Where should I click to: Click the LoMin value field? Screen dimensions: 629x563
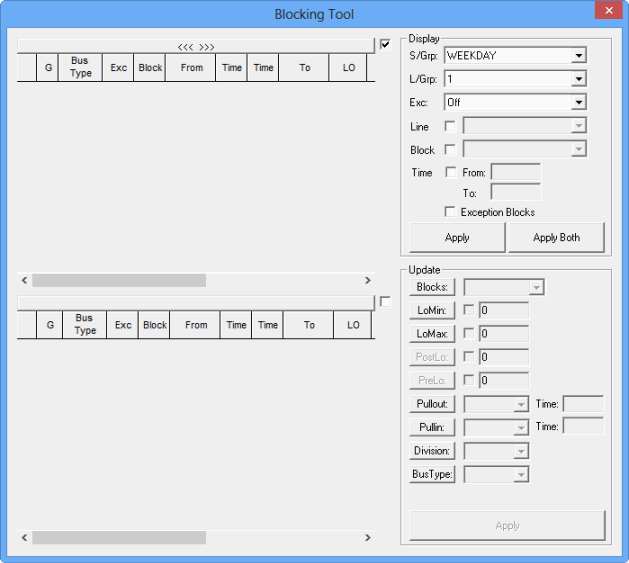pyautogui.click(x=504, y=310)
